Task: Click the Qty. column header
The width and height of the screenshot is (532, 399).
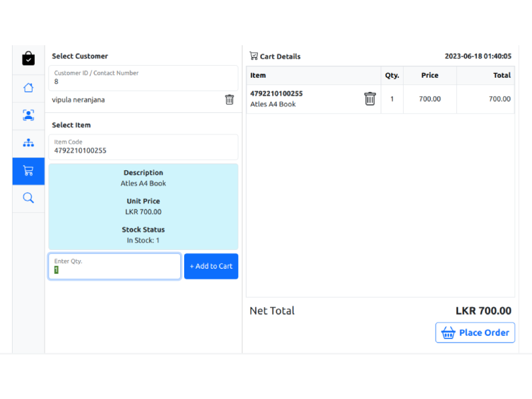Action: pyautogui.click(x=392, y=76)
